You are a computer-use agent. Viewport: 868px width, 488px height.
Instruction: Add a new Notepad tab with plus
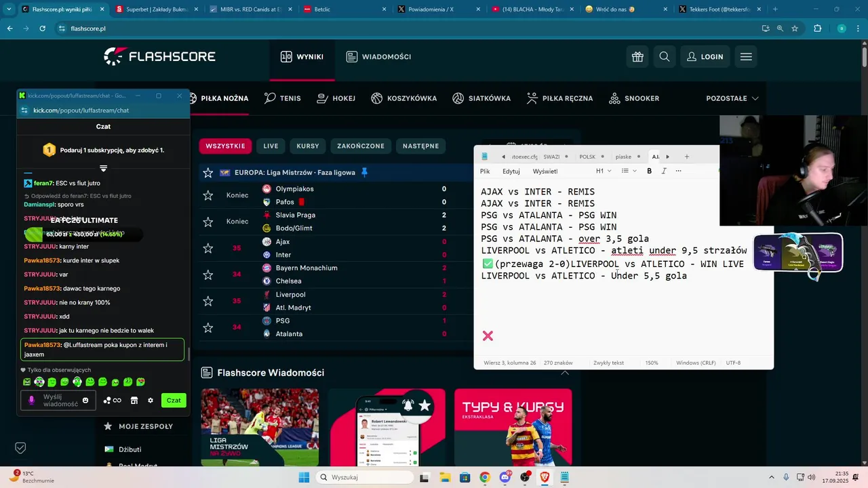pyautogui.click(x=686, y=157)
